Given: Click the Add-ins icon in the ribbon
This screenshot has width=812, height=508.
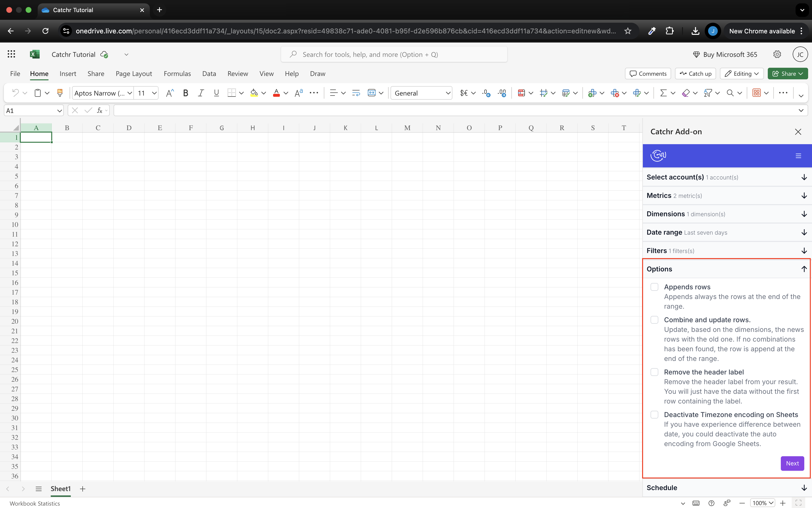Looking at the screenshot, I should point(757,93).
